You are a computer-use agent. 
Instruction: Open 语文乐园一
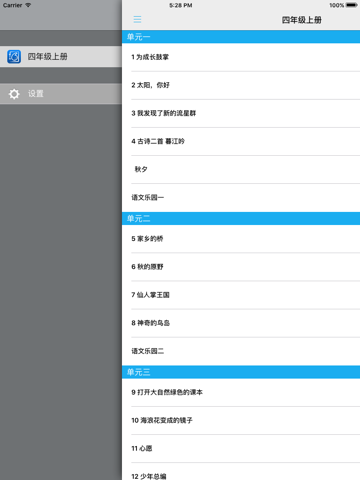(241, 197)
